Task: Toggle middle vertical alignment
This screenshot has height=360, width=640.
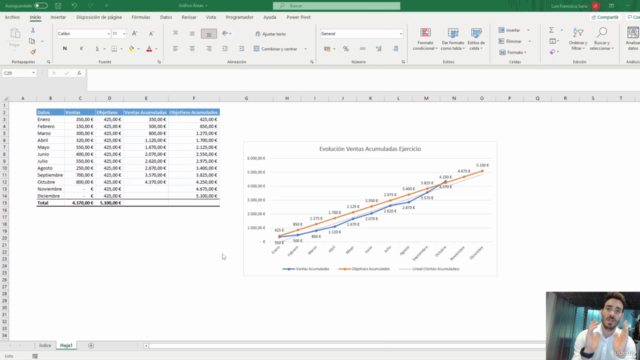Action: (192, 33)
